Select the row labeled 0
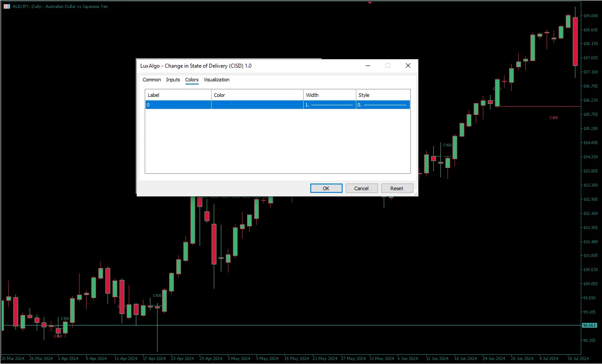This screenshot has height=364, width=602. pyautogui.click(x=278, y=105)
